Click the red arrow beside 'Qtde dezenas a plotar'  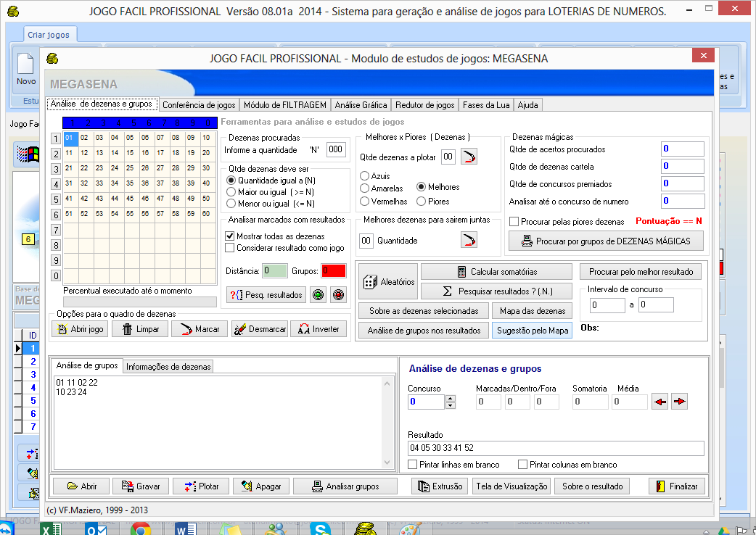pyautogui.click(x=469, y=157)
